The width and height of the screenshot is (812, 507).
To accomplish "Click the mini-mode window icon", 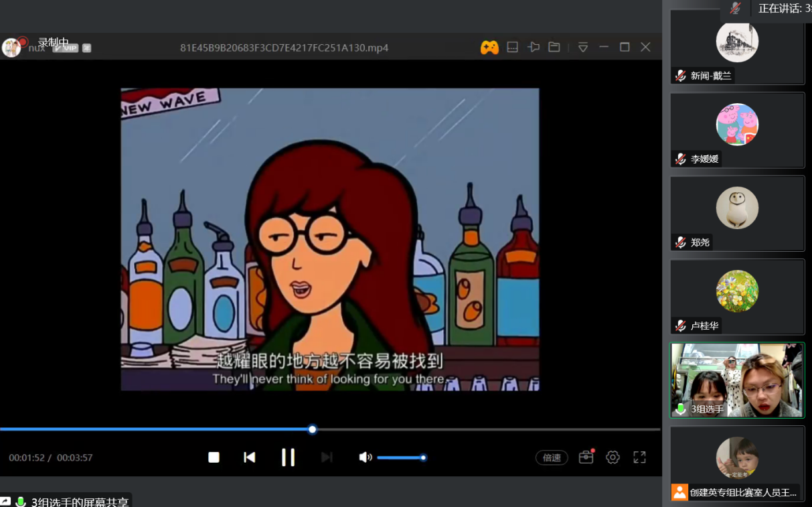I will point(512,48).
